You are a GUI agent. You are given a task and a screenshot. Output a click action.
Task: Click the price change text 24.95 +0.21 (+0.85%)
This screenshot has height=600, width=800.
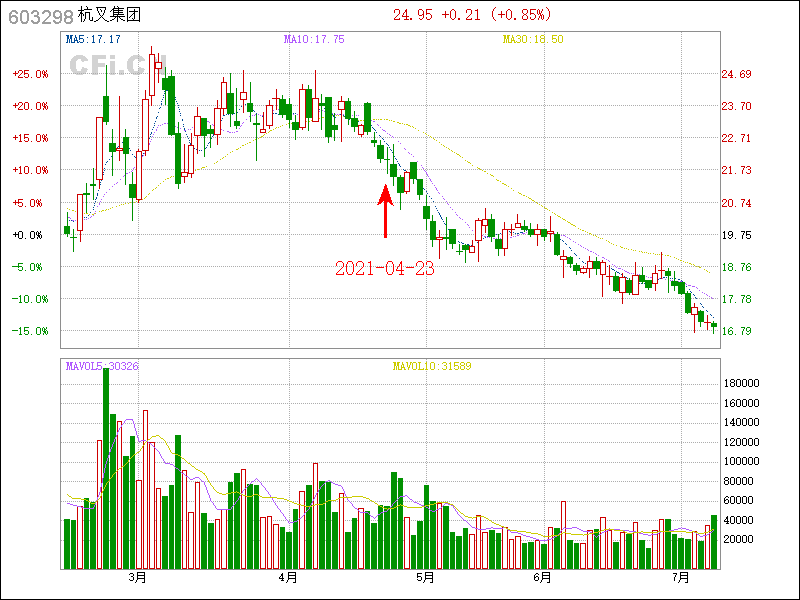(x=477, y=14)
